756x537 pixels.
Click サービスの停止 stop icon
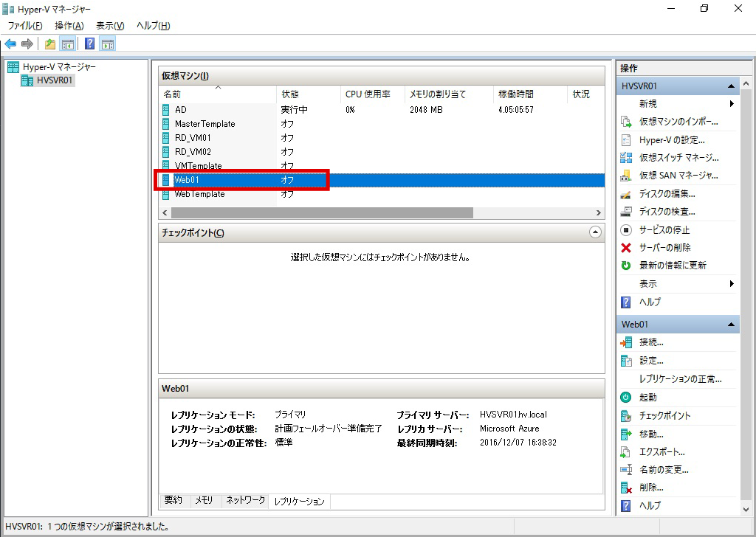626,229
